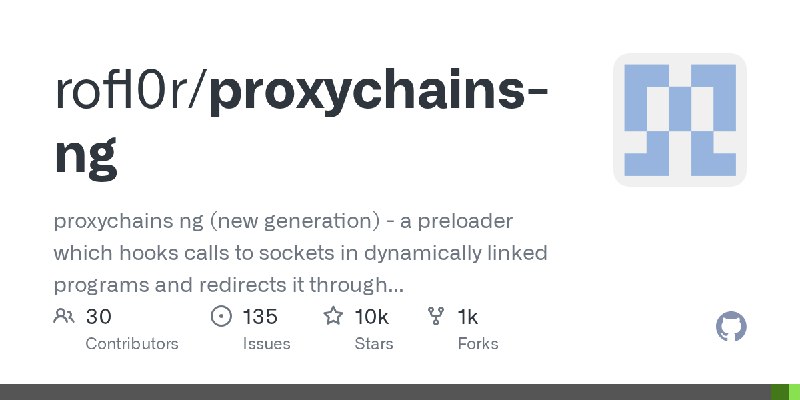
Task: Click the issue count 135
Action: coord(260,317)
